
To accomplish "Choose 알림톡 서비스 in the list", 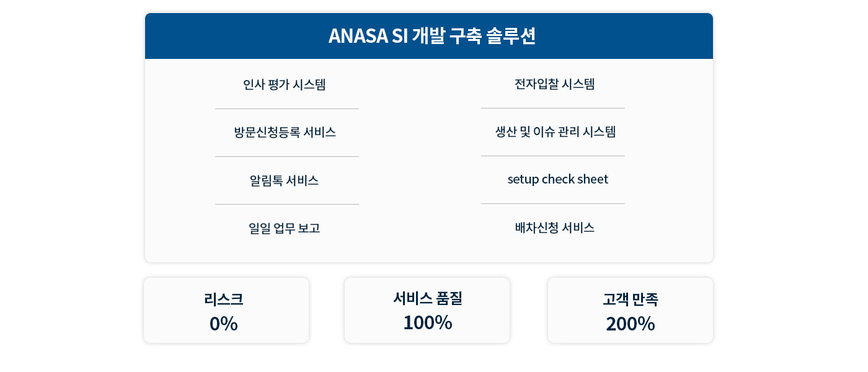I will 285,180.
